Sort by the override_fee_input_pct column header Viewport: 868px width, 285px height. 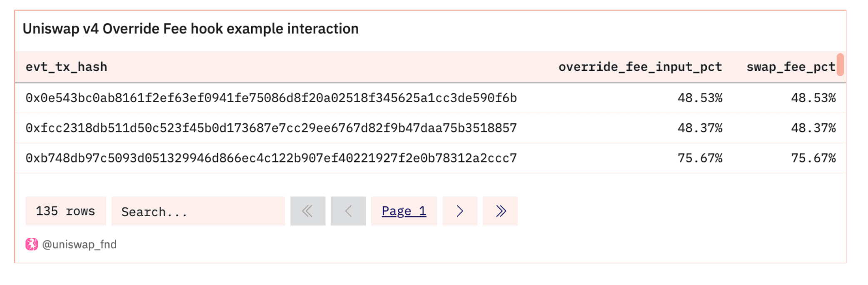640,67
